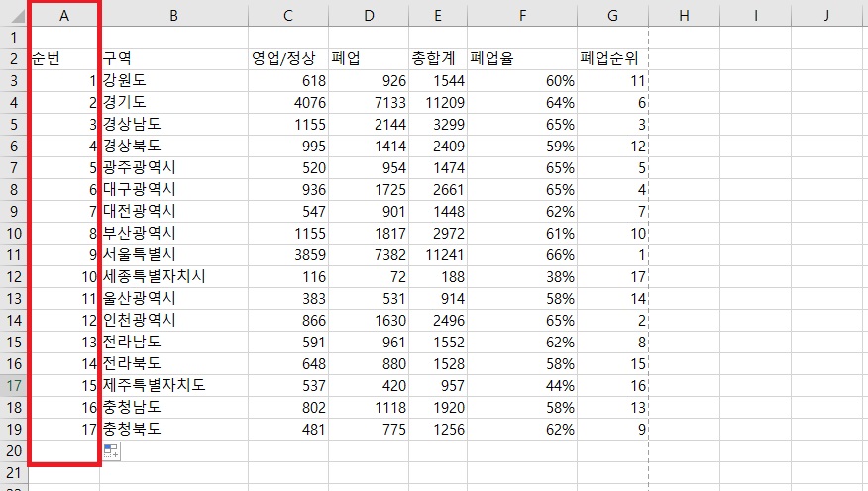Select row 2 header

[14, 59]
